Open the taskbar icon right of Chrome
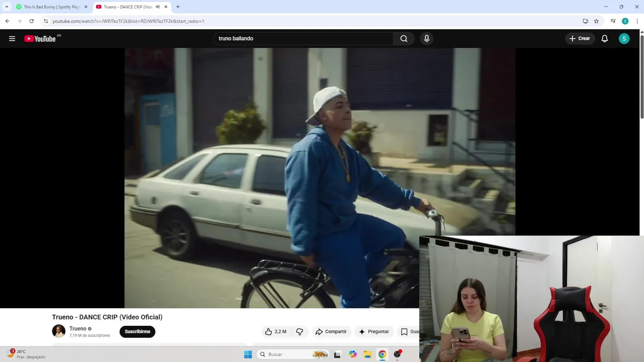This screenshot has width=644, height=362. coord(397,354)
